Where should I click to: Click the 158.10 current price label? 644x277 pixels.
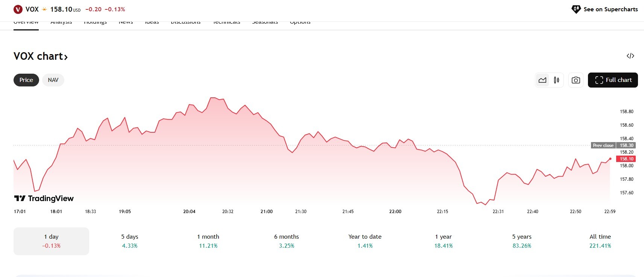click(x=626, y=159)
